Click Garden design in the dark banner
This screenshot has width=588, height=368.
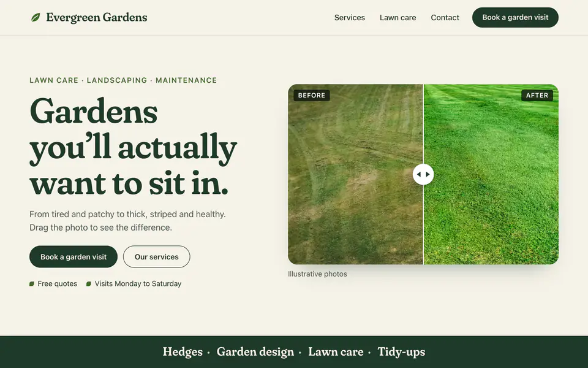pos(255,352)
